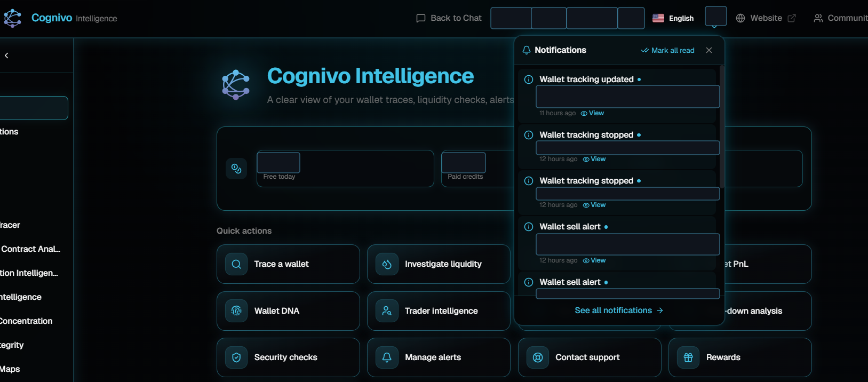Image resolution: width=868 pixels, height=382 pixels.
Task: Click the bell icon in Notifications header
Action: (527, 50)
